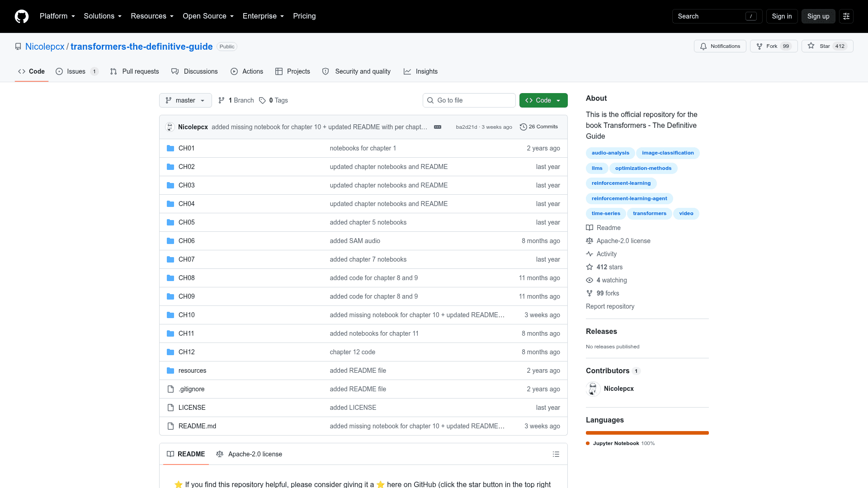Open transformers-the-definitive-guide repo link
Screen dimensions: 868x488
tap(142, 47)
